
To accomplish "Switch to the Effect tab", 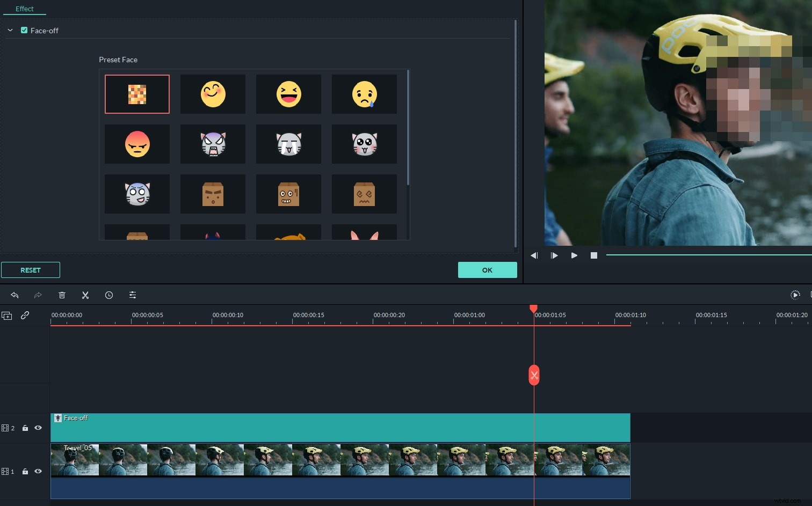I will pos(24,9).
